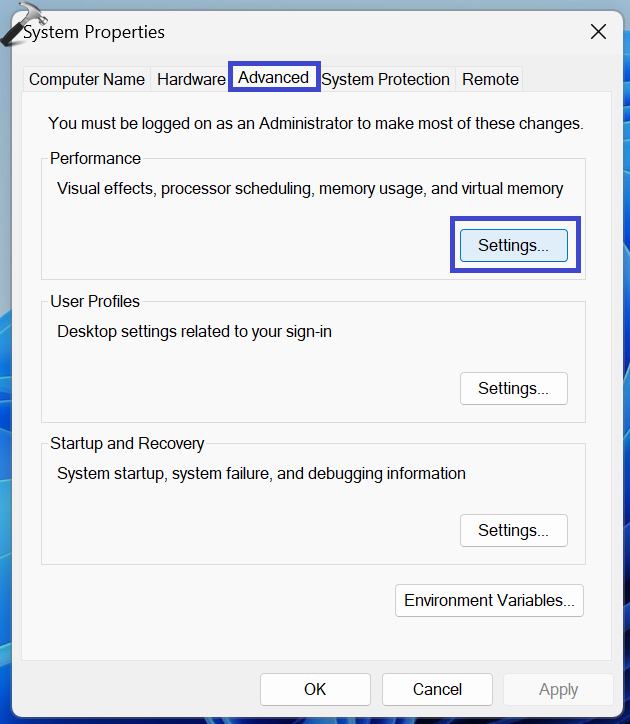
Task: Go to the System Protection tab
Action: click(385, 79)
